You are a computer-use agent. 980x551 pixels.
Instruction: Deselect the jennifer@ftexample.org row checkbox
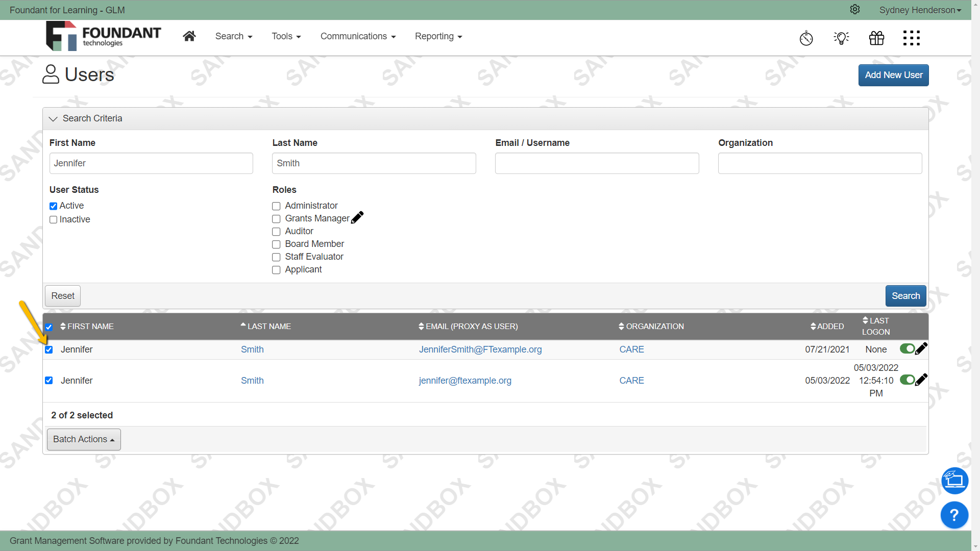pos(49,381)
